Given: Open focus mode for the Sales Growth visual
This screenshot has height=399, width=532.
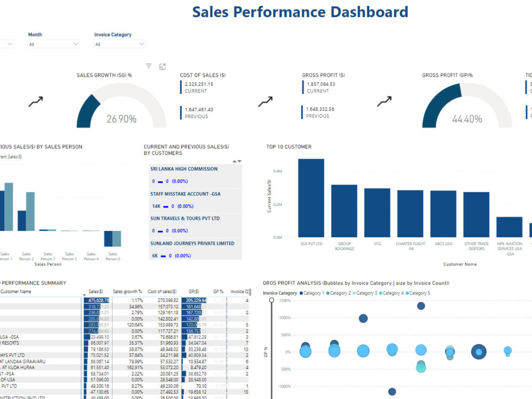Looking at the screenshot, I should (x=162, y=65).
